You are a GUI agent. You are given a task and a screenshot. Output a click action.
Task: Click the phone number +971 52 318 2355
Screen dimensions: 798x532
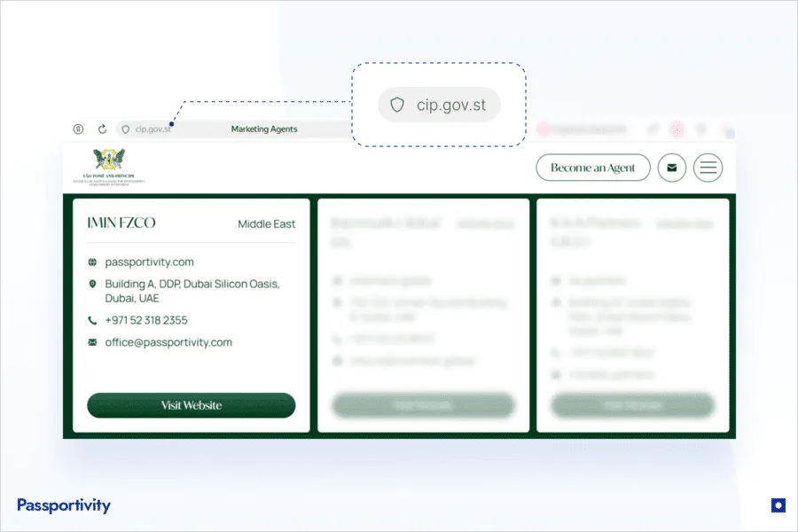pyautogui.click(x=146, y=320)
